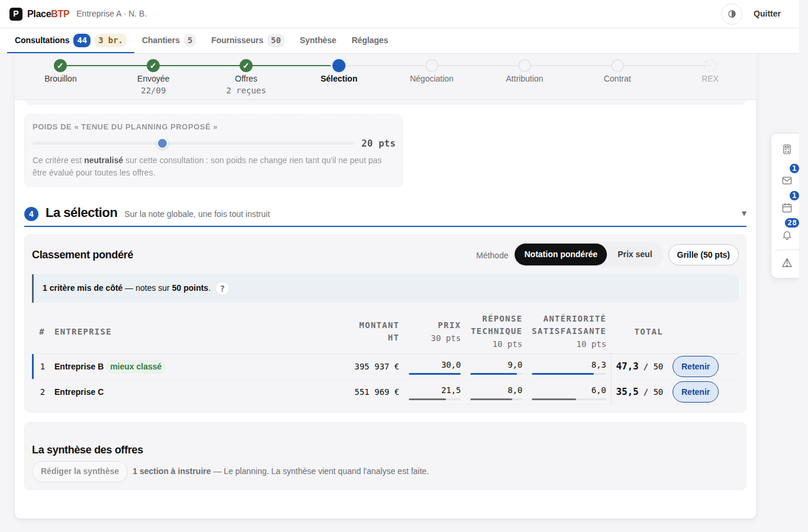Click the 551 969 € amount
This screenshot has width=808, height=532.
coord(377,392)
